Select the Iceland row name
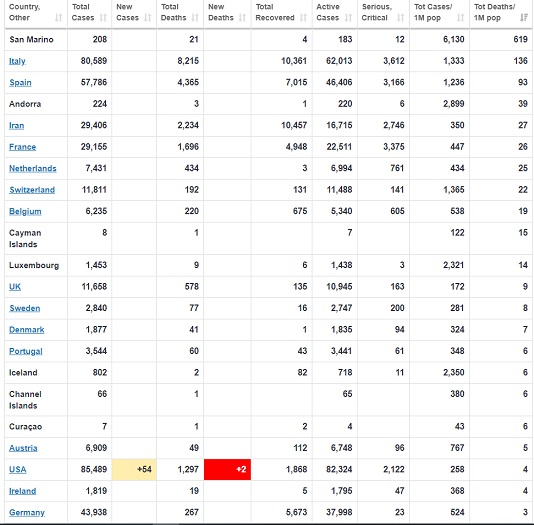Image resolution: width=534 pixels, height=525 pixels. click(x=23, y=372)
